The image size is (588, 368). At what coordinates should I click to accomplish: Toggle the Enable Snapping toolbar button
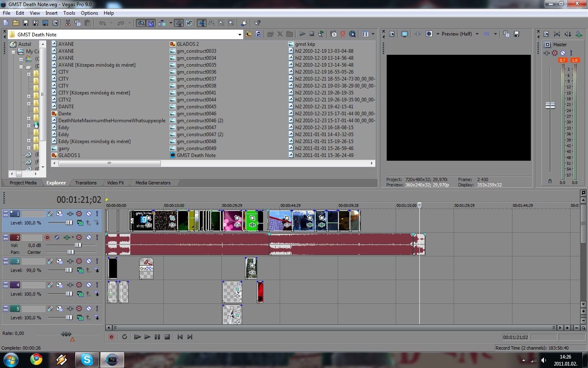point(141,23)
